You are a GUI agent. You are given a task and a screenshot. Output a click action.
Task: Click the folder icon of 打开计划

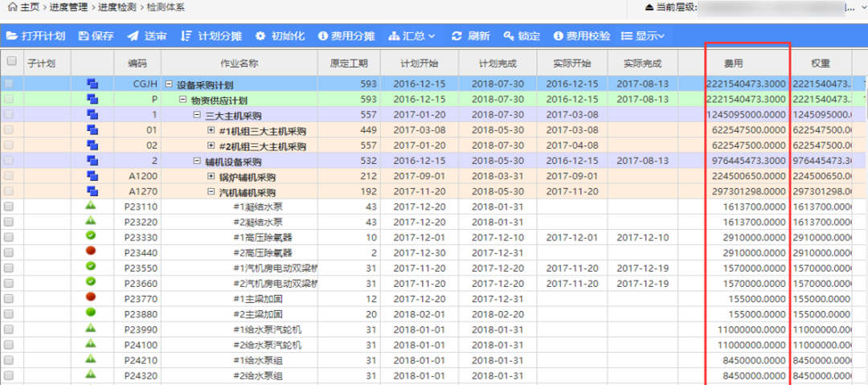click(11, 36)
